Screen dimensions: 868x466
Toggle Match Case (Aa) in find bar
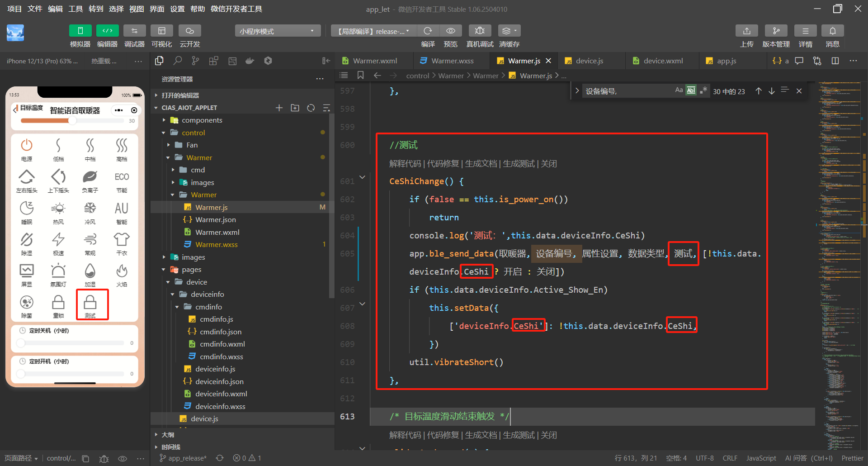(x=679, y=90)
